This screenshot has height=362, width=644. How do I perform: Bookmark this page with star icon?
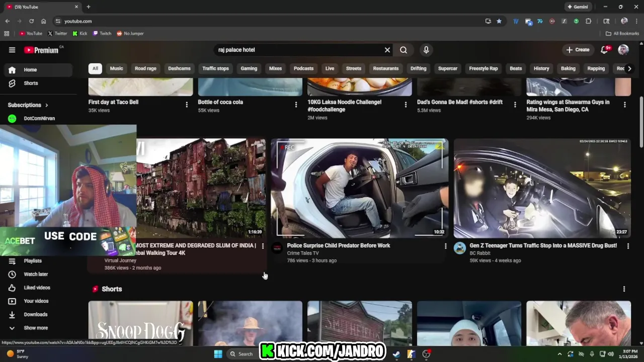tap(499, 21)
